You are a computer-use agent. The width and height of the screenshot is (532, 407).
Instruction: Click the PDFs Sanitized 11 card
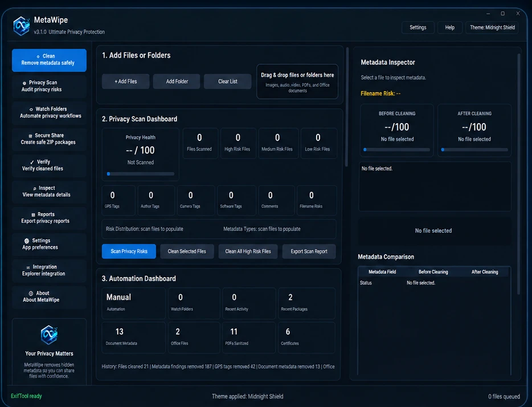pos(249,338)
